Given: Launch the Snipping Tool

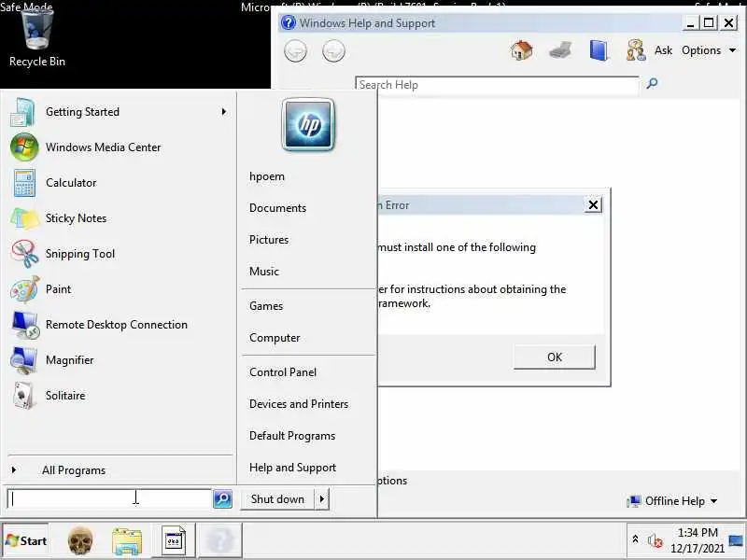Looking at the screenshot, I should tap(119, 254).
